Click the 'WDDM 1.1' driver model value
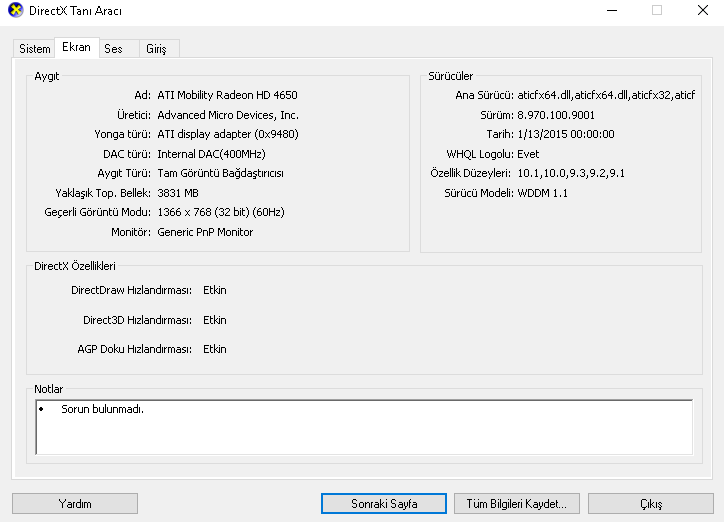The height and width of the screenshot is (522, 724). pyautogui.click(x=543, y=193)
